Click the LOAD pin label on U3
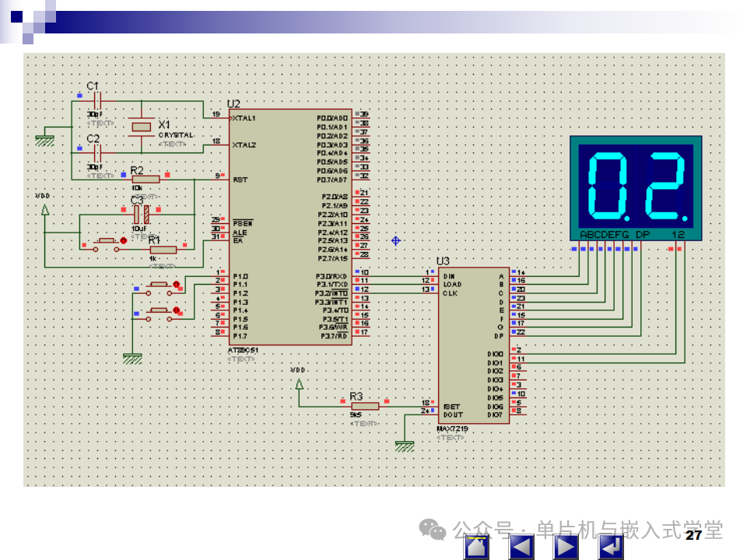The image size is (747, 560). pos(452,285)
